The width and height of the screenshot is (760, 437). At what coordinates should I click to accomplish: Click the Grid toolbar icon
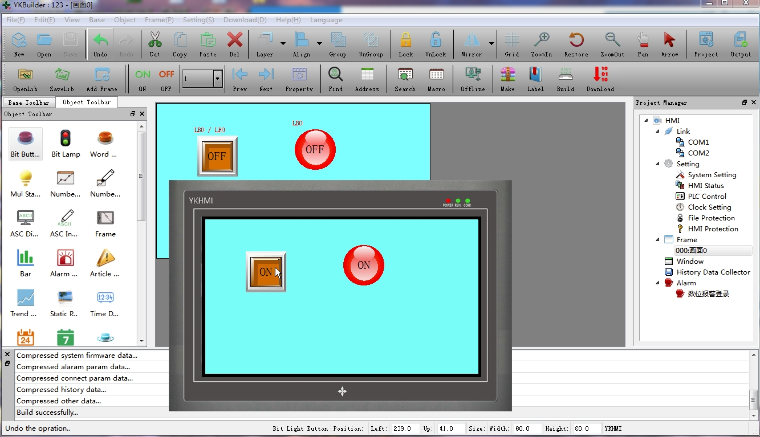511,43
